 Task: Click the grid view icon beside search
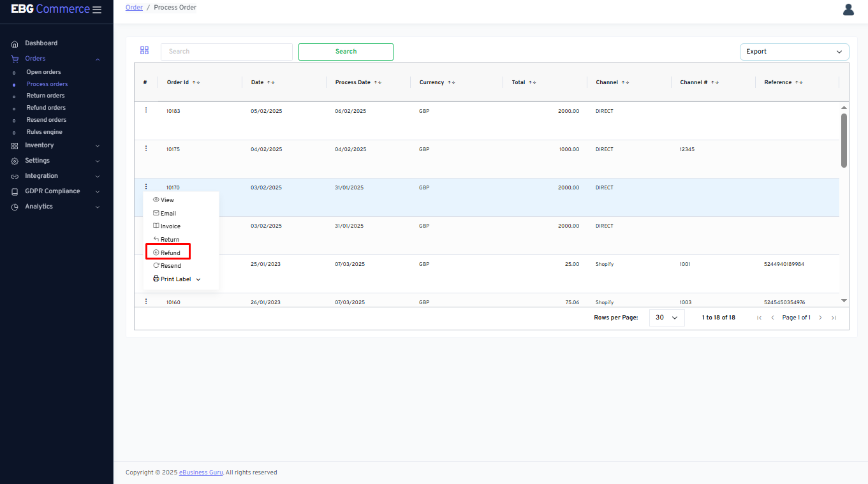tap(144, 51)
